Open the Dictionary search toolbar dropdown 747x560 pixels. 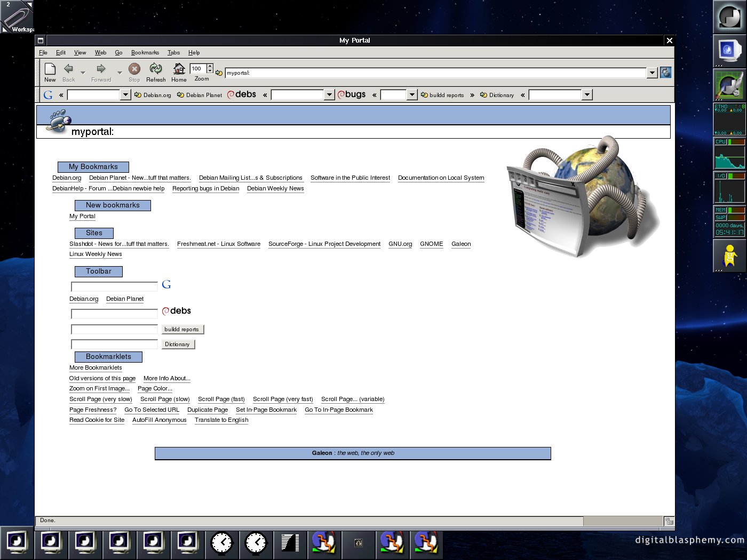pyautogui.click(x=587, y=95)
